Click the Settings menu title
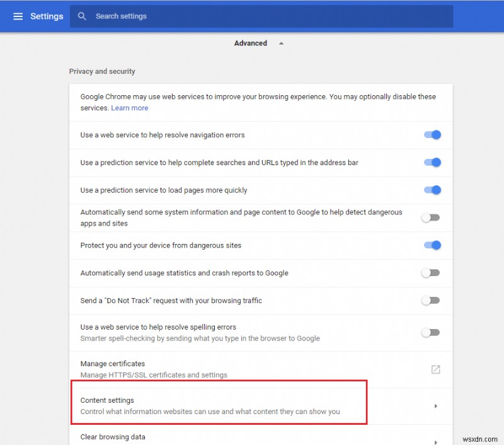This screenshot has width=504, height=445. [47, 16]
